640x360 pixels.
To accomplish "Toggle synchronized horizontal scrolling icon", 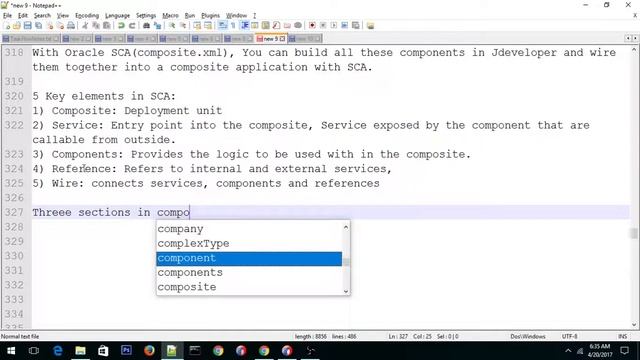I will (x=208, y=26).
